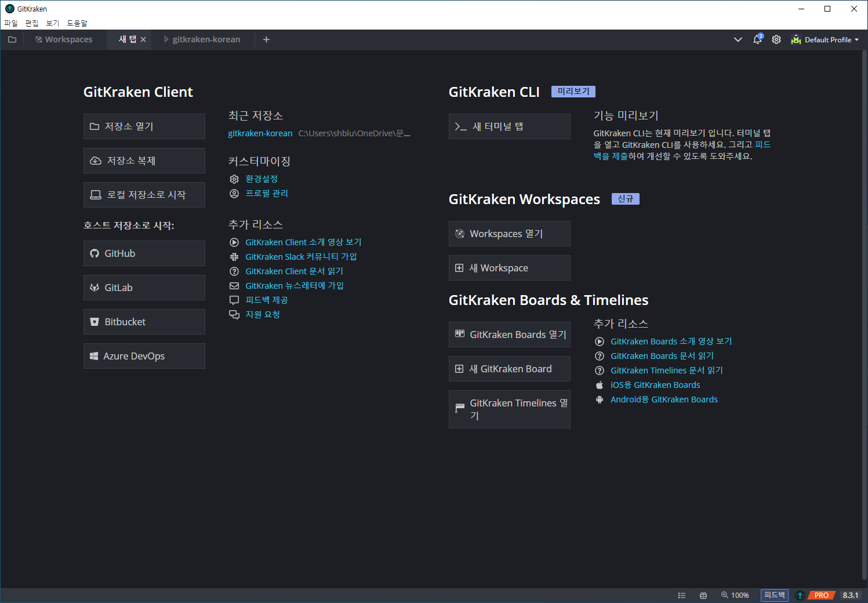Open the 지원 요청 link

point(263,315)
